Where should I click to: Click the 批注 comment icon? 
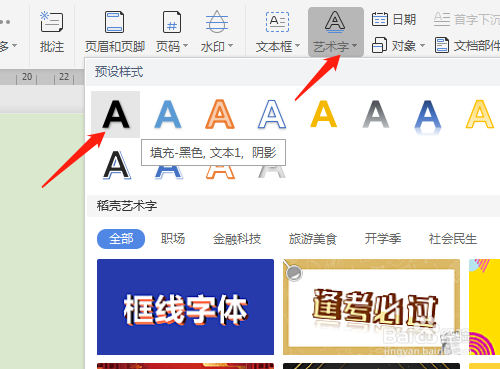coord(51,22)
